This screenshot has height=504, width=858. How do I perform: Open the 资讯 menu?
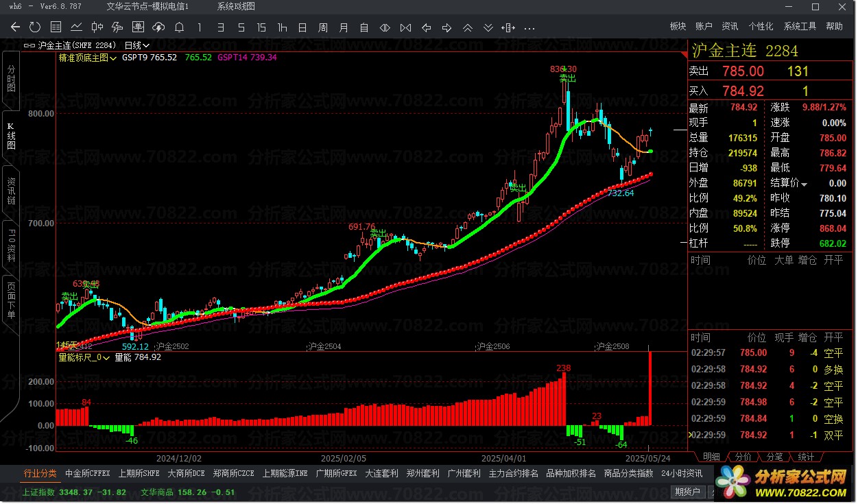pos(730,26)
